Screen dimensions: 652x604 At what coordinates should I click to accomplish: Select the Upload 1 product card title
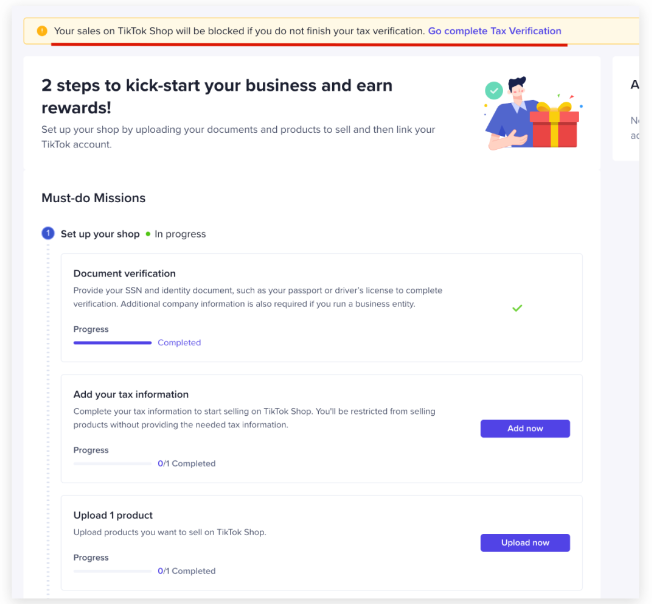(113, 515)
